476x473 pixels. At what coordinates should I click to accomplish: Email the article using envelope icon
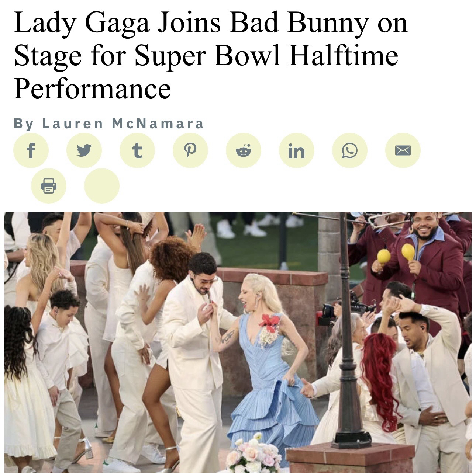click(403, 150)
